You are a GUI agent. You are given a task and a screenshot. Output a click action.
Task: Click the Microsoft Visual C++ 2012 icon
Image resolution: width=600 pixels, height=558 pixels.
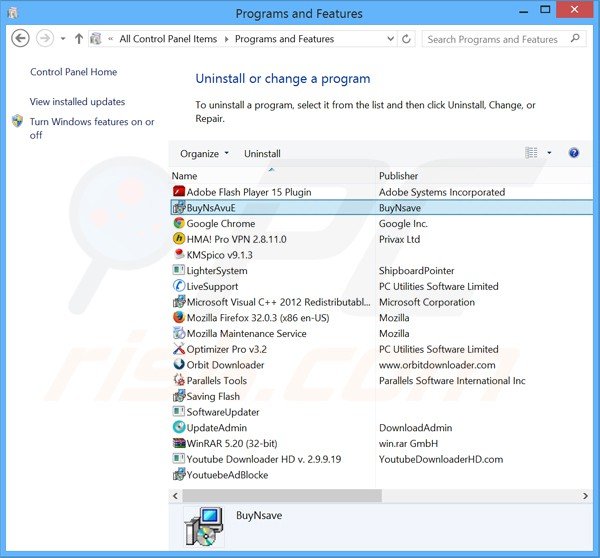tap(179, 301)
